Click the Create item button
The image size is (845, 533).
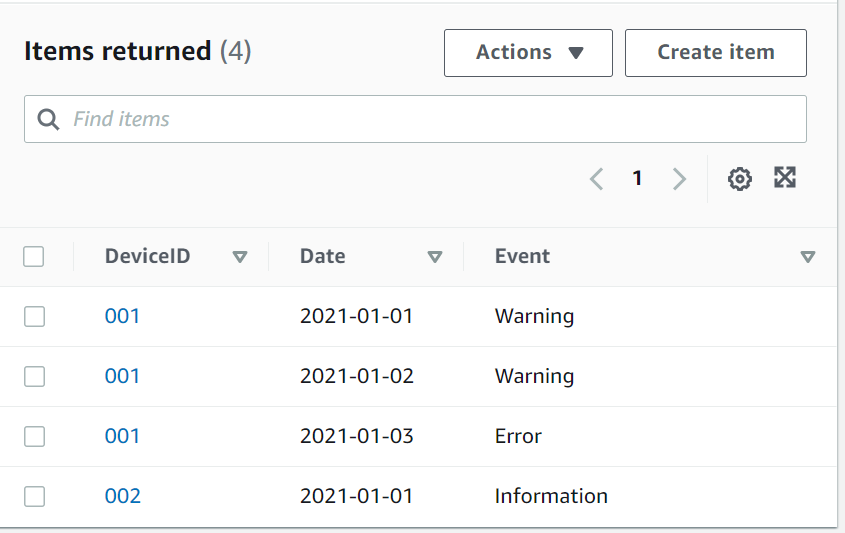tap(715, 53)
